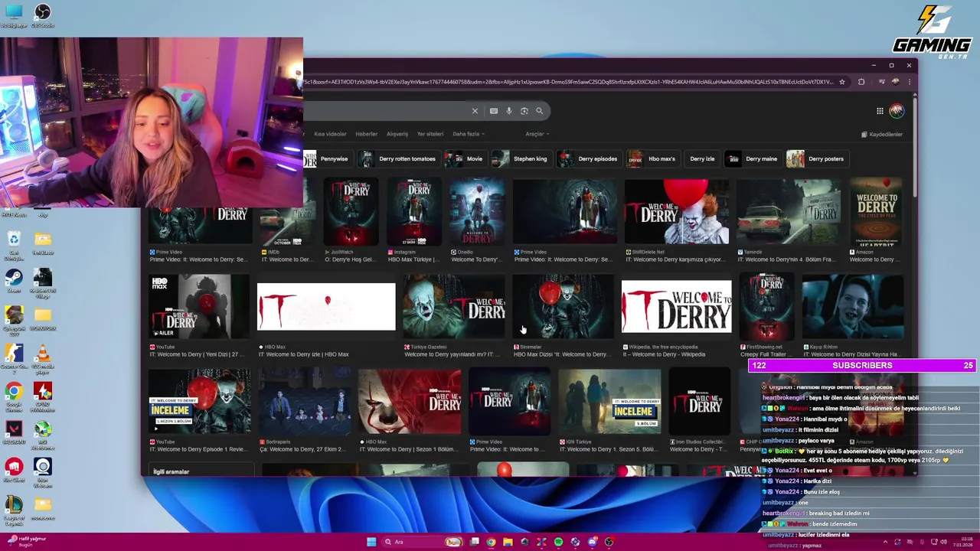The image size is (980, 551).
Task: Open Chrome profile avatar in toolbar
Action: (x=896, y=82)
